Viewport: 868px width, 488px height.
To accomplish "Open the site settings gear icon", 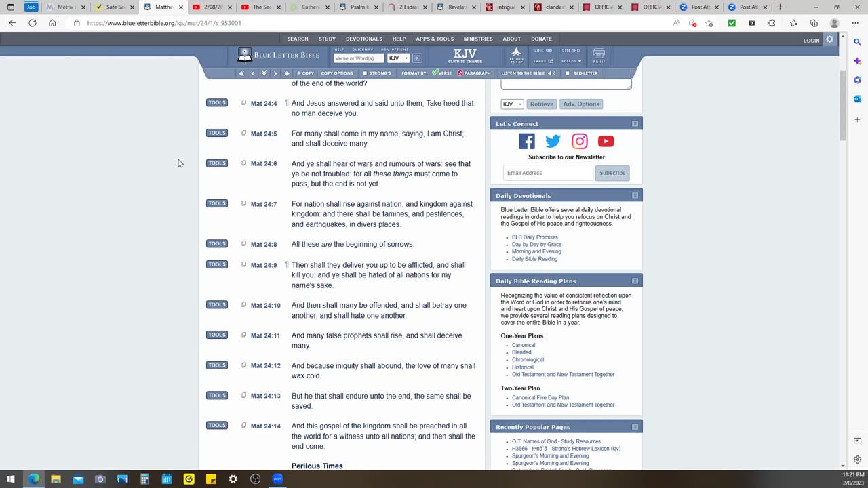I will (x=829, y=40).
